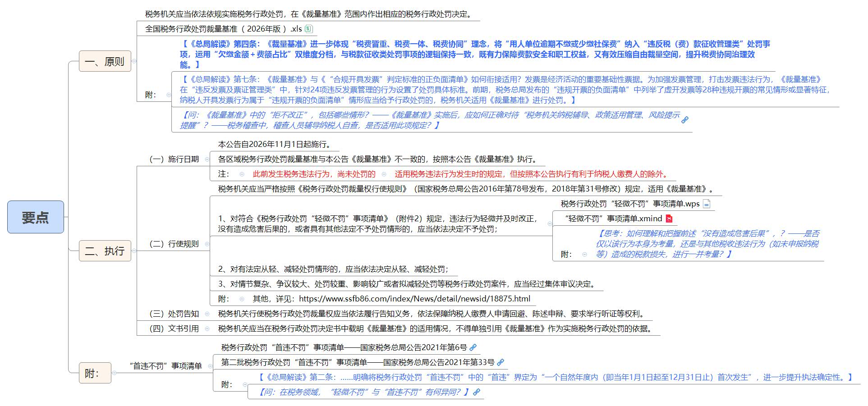The width and height of the screenshot is (868, 406).
Task: Click the 思考:如何理解和把握 italic blue note
Action: (x=707, y=244)
